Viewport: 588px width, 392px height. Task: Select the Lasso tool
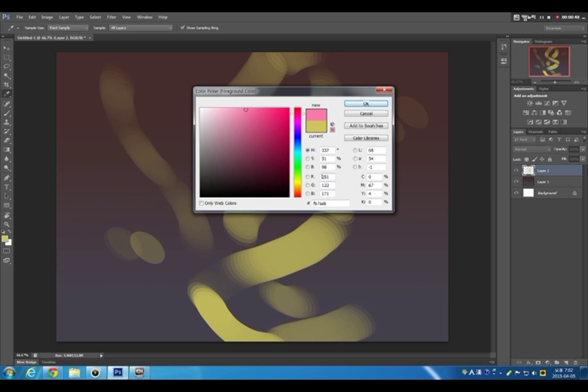(7, 66)
